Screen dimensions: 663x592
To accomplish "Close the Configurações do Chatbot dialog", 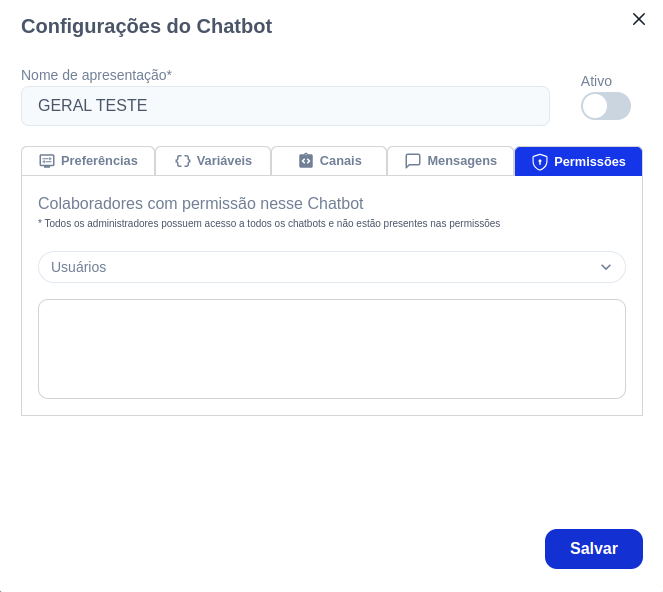I will (638, 19).
